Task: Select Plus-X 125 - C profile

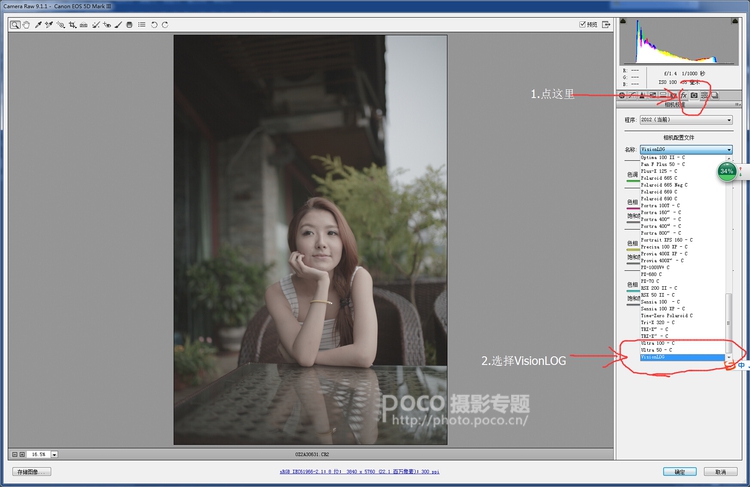Action: (683, 171)
